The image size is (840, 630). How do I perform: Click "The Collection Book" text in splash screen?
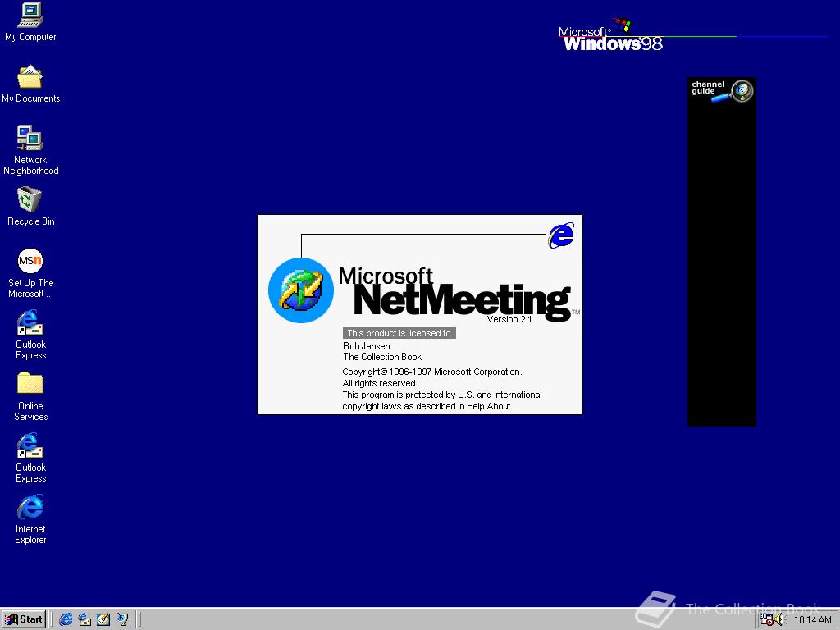382,357
